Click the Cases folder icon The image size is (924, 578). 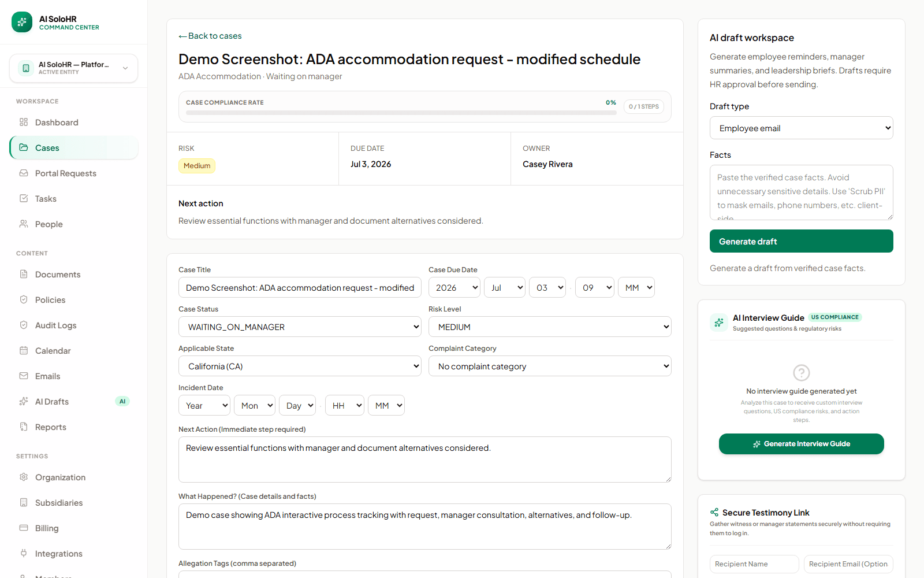pyautogui.click(x=24, y=147)
